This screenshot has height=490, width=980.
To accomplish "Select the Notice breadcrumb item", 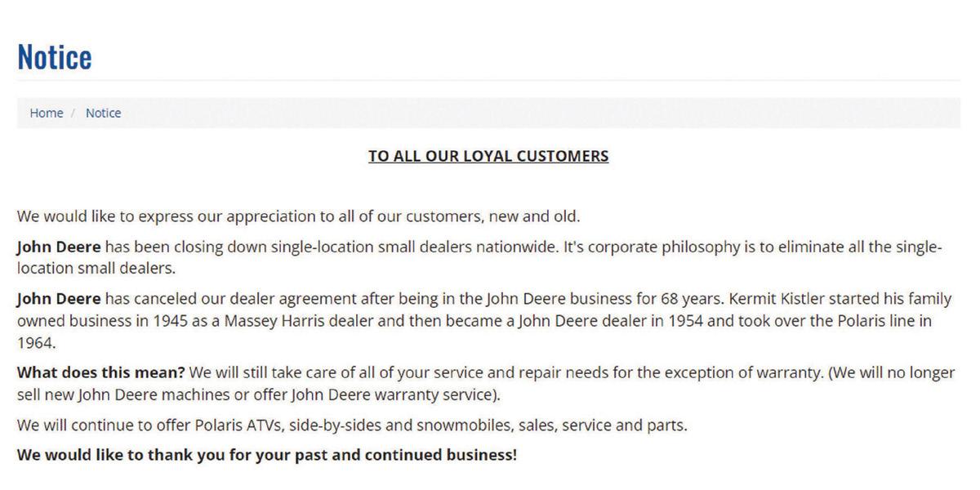I will (103, 114).
